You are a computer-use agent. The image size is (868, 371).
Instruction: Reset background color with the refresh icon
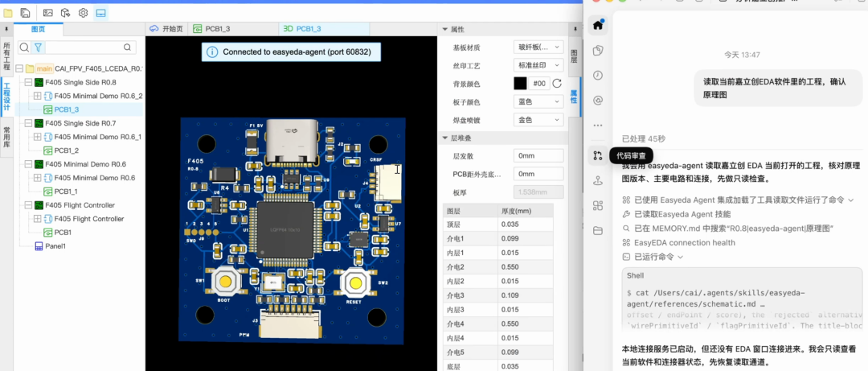pyautogui.click(x=557, y=84)
